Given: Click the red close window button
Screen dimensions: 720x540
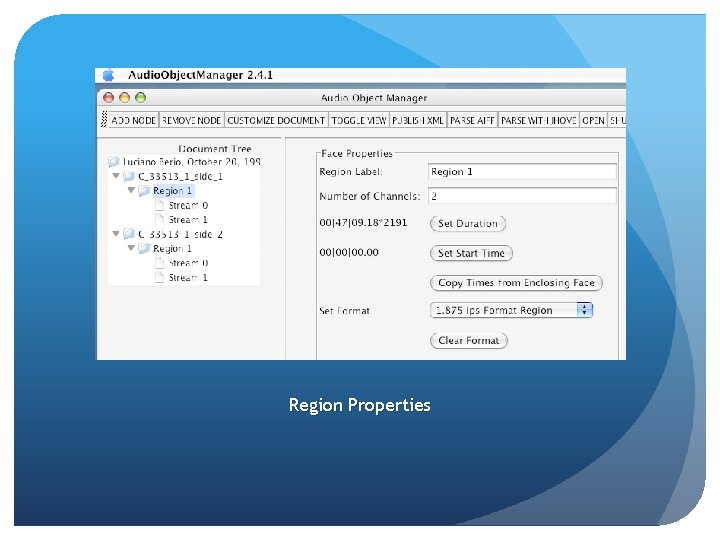Looking at the screenshot, I should [108, 98].
